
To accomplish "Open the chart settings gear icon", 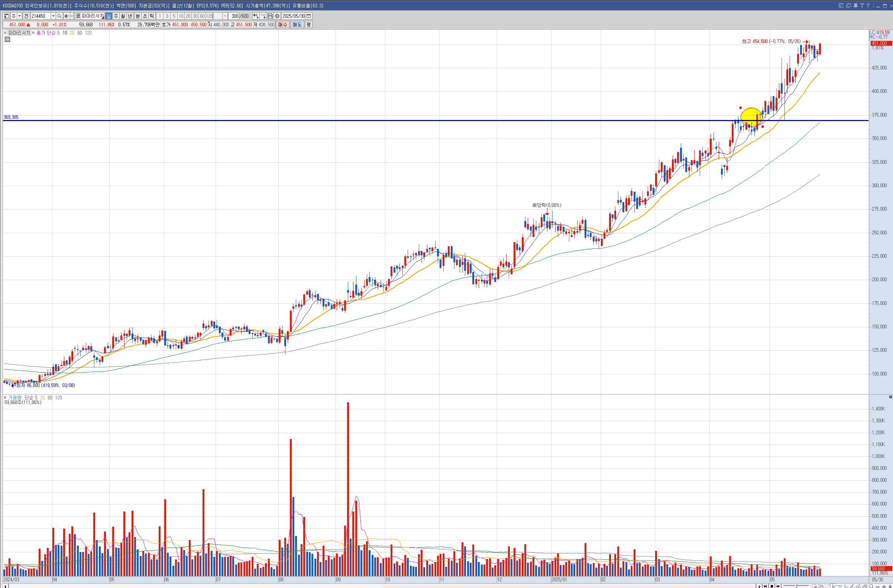I will click(277, 16).
